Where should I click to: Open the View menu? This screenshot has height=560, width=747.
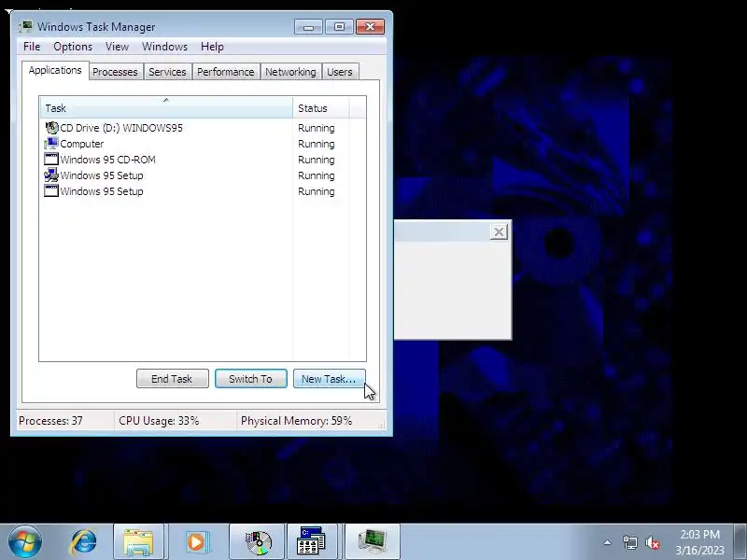point(118,47)
